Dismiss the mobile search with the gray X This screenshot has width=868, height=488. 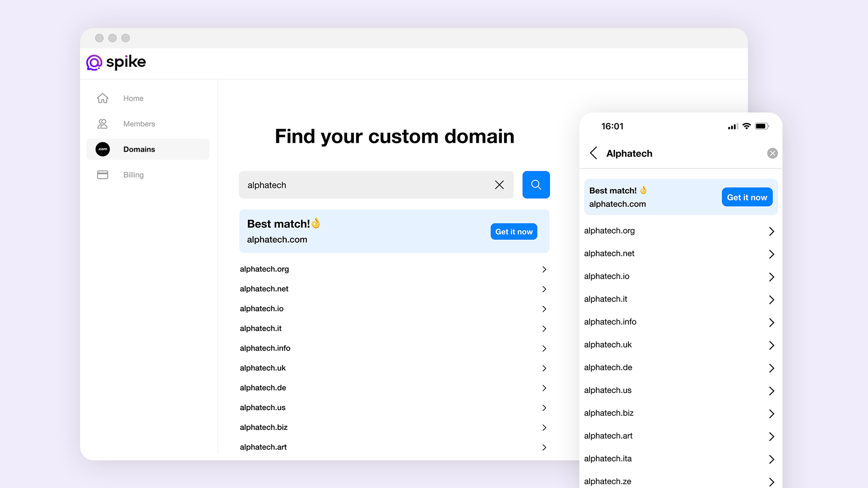tap(772, 153)
